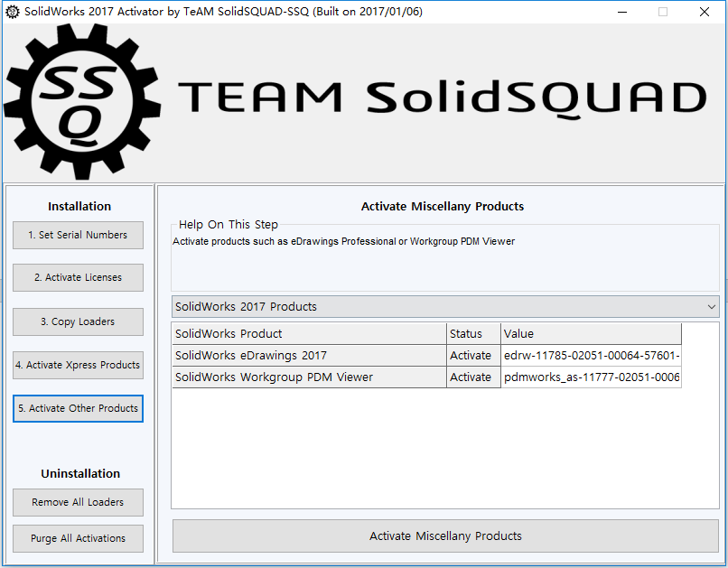Click the large Activate Miscellany Products button
728x568 pixels.
[x=445, y=536]
